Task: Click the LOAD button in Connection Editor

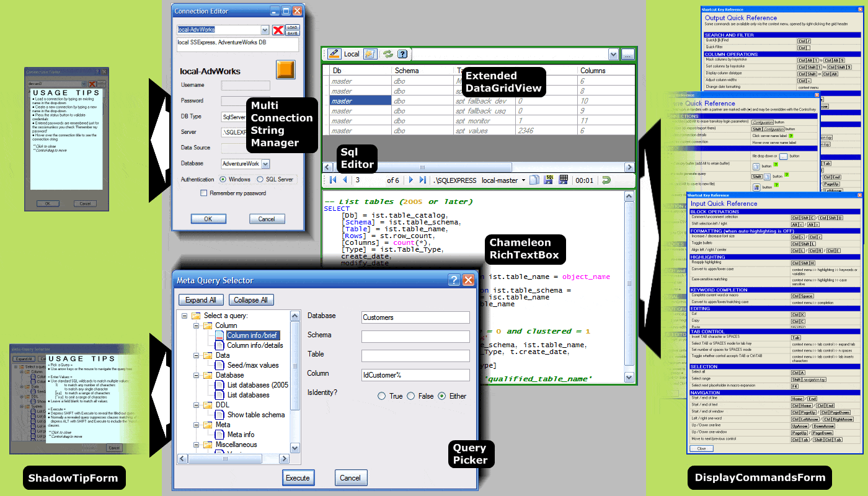Action: click(293, 27)
